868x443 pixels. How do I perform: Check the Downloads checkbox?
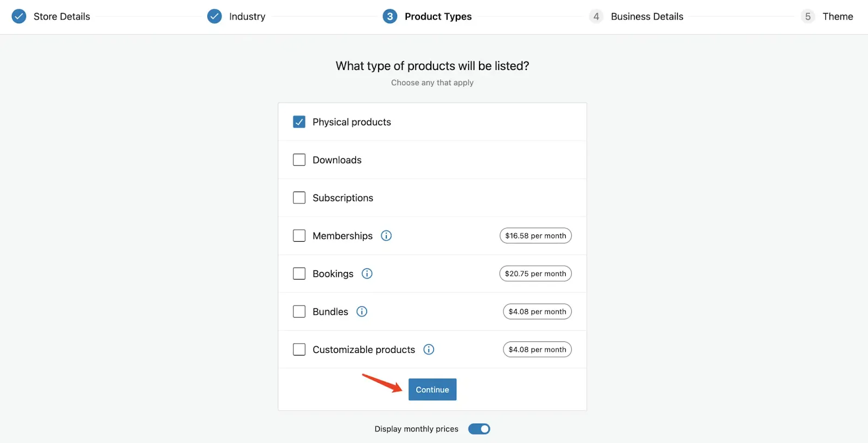click(x=299, y=160)
